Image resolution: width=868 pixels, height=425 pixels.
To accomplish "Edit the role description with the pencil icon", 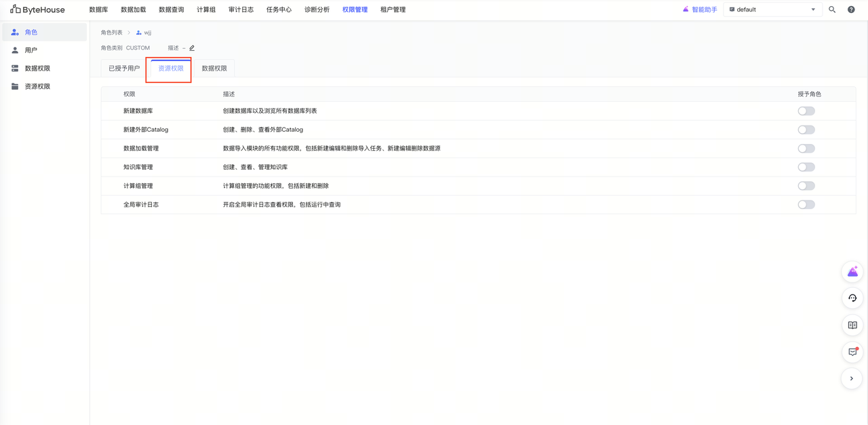I will click(x=192, y=48).
